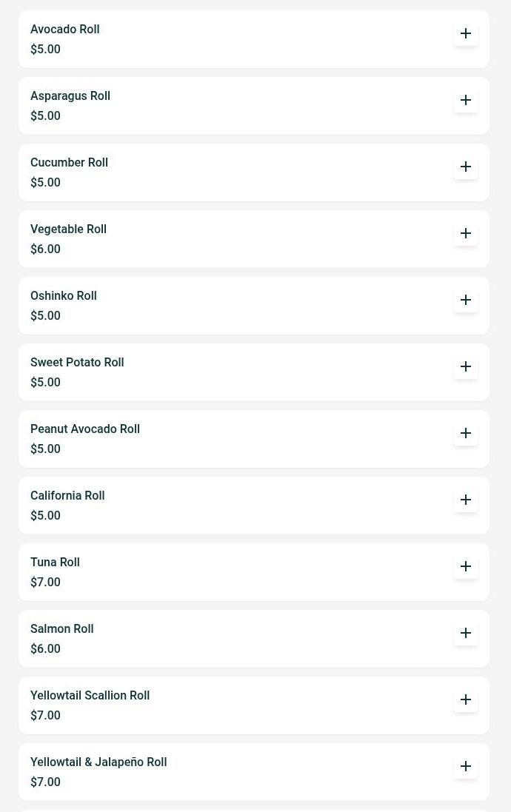
Task: Open the Avocado Roll item name
Action: 64,29
